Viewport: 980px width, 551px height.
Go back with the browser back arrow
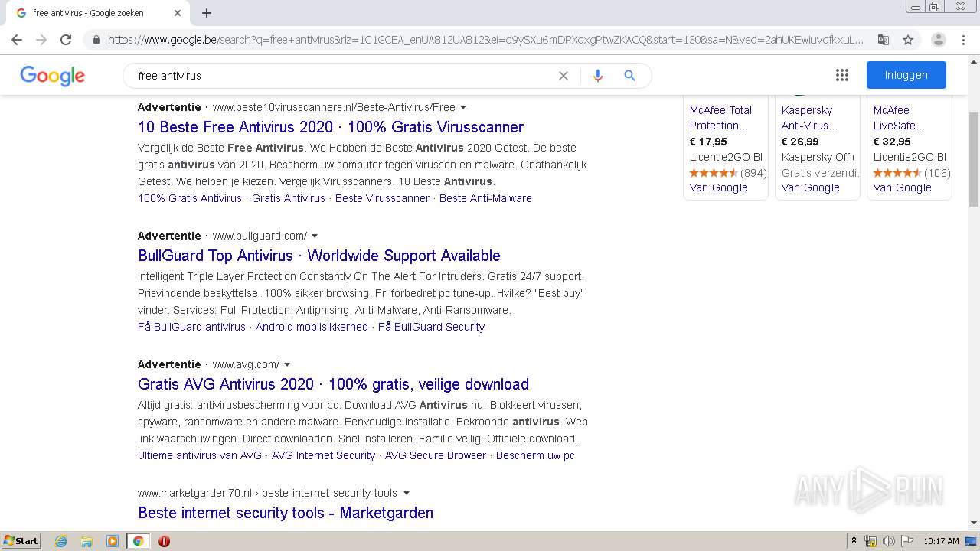pyautogui.click(x=17, y=40)
